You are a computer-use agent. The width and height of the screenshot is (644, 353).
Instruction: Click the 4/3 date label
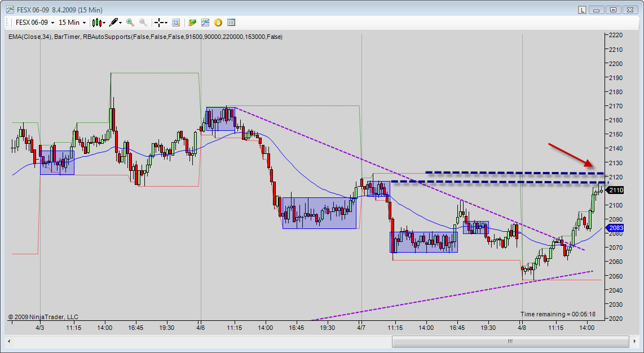tap(40, 328)
